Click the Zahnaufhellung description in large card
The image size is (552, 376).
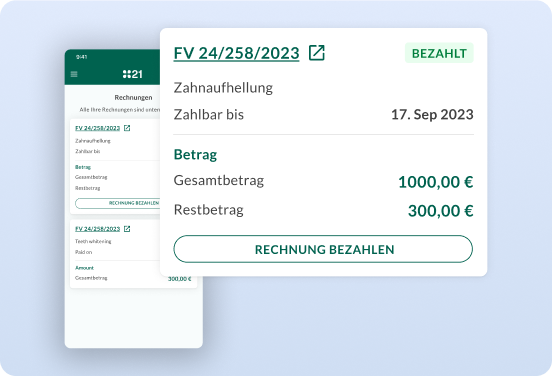tap(223, 88)
